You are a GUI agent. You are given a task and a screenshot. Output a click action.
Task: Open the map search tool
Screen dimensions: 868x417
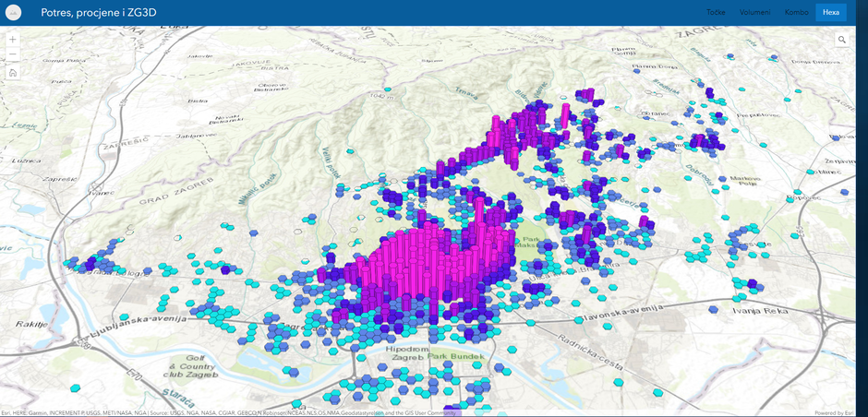(x=842, y=40)
